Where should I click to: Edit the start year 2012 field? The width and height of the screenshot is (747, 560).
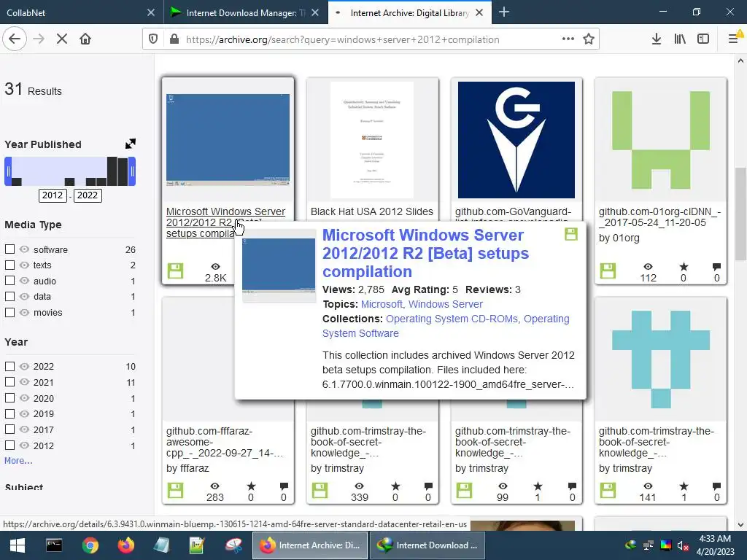53,195
